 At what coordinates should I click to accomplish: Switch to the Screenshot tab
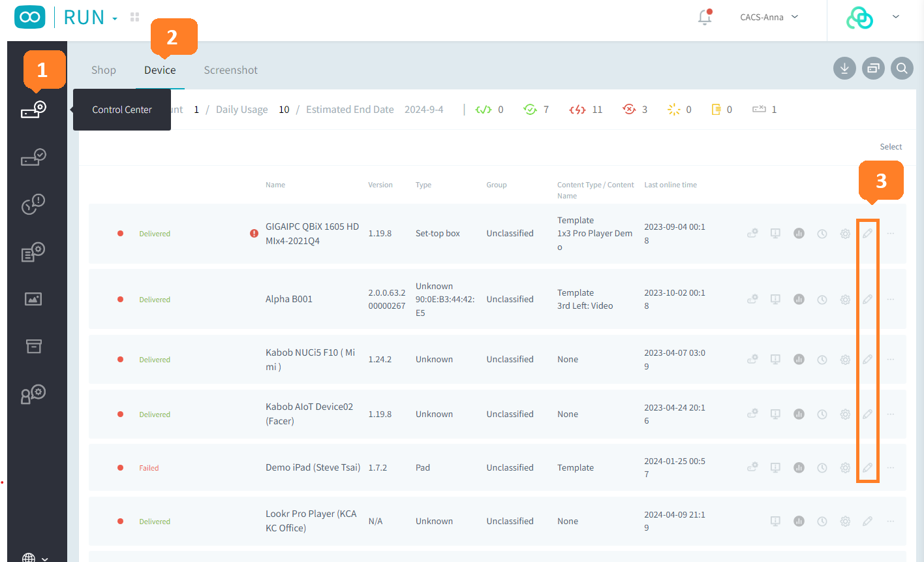230,70
